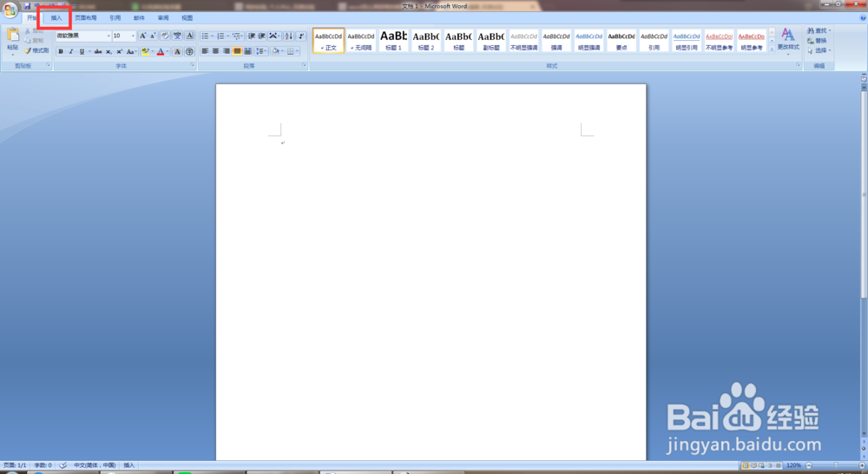Apply the red font color
The width and height of the screenshot is (868, 474).
[161, 51]
